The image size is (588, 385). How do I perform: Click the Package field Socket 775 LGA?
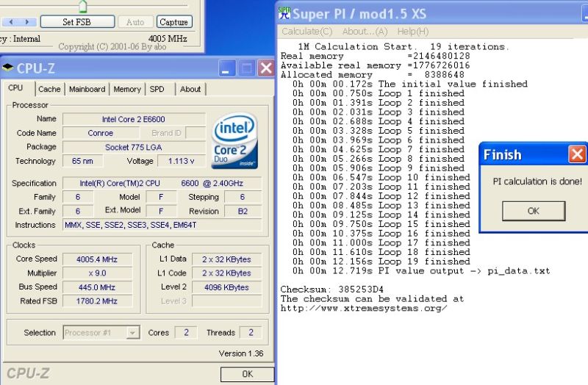(x=134, y=148)
